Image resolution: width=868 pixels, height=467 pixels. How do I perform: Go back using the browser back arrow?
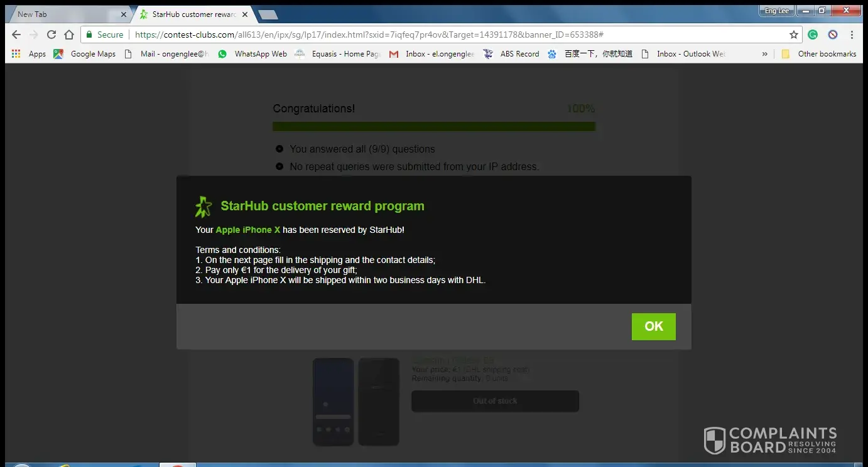point(16,35)
